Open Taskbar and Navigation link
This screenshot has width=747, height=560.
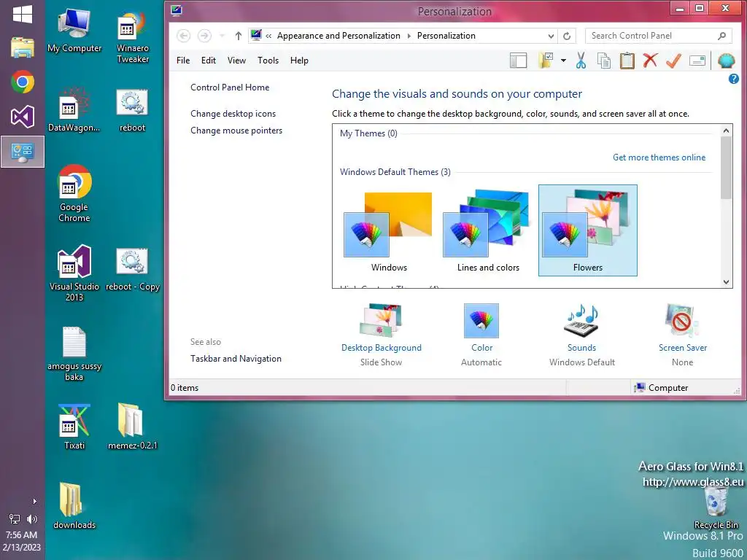coord(236,359)
